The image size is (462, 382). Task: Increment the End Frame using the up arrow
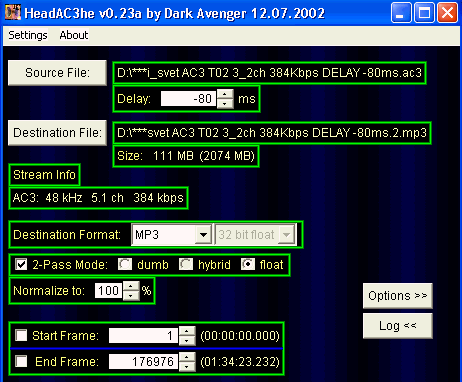187,357
